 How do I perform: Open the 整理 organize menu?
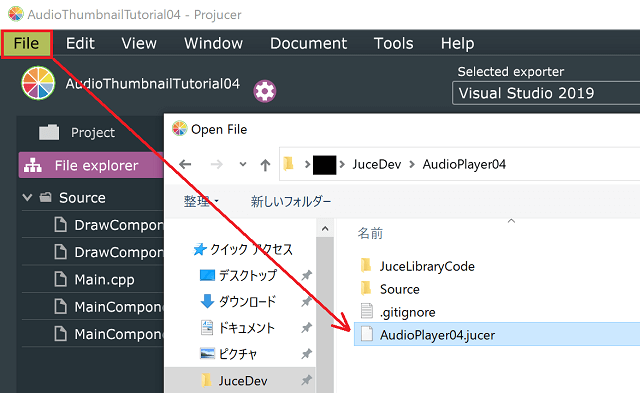coord(201,201)
